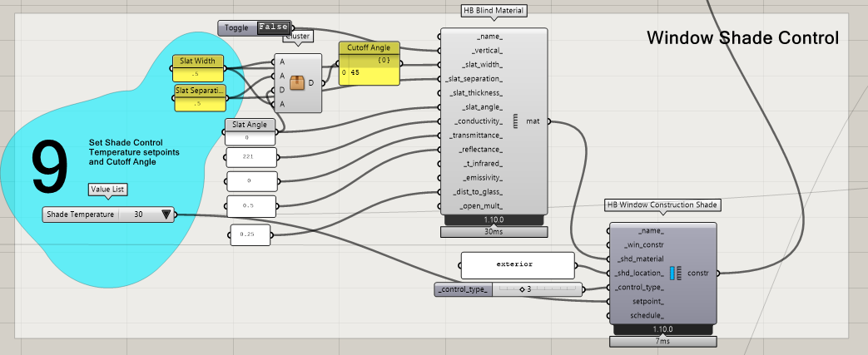Click the _slat_width_ input parameter
The width and height of the screenshot is (868, 355).
coord(484,65)
